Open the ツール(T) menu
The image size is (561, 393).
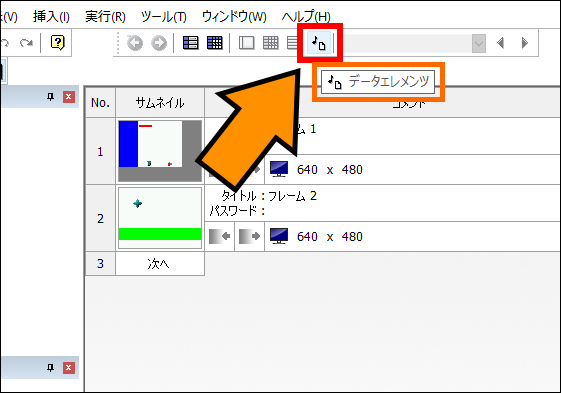[164, 16]
